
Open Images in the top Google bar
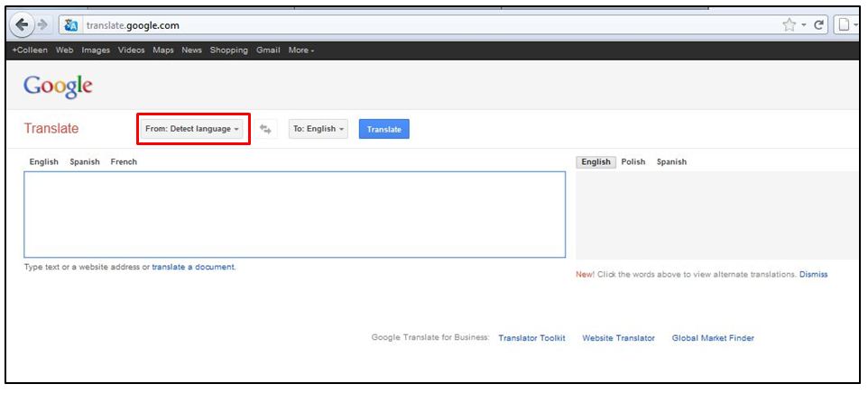pos(95,50)
